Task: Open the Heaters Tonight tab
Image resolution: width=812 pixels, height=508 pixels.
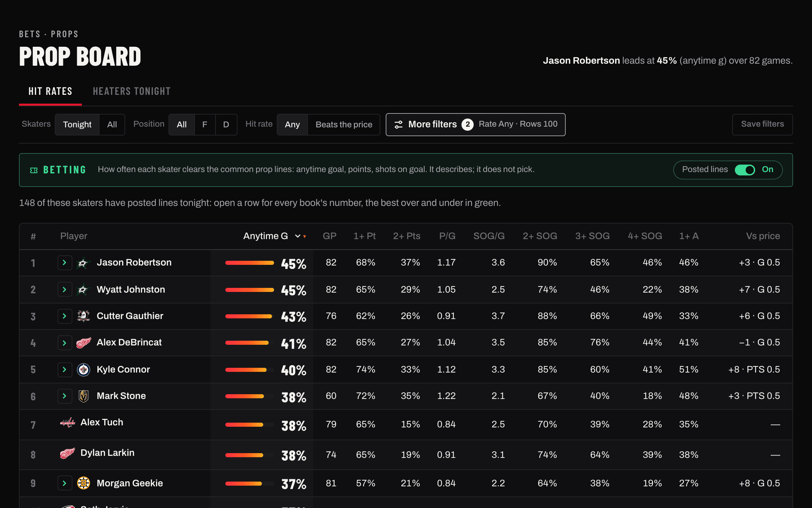Action: pyautogui.click(x=132, y=91)
